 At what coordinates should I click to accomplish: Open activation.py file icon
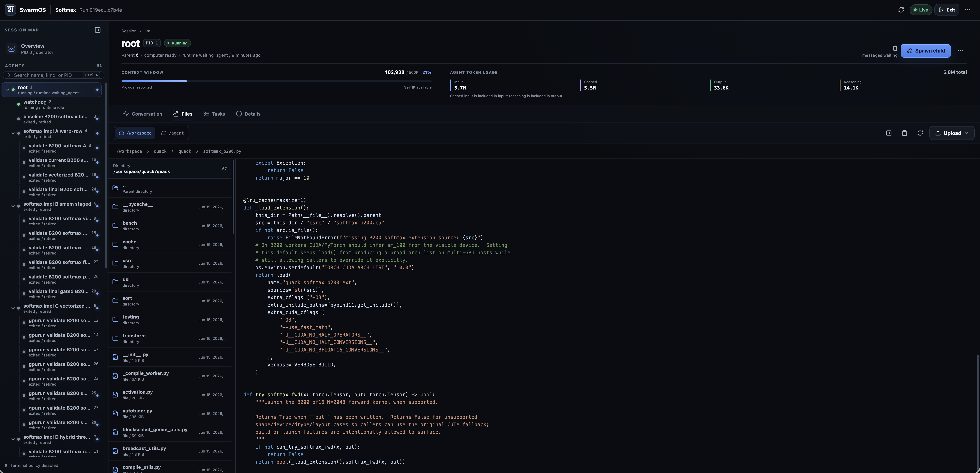[x=115, y=395]
